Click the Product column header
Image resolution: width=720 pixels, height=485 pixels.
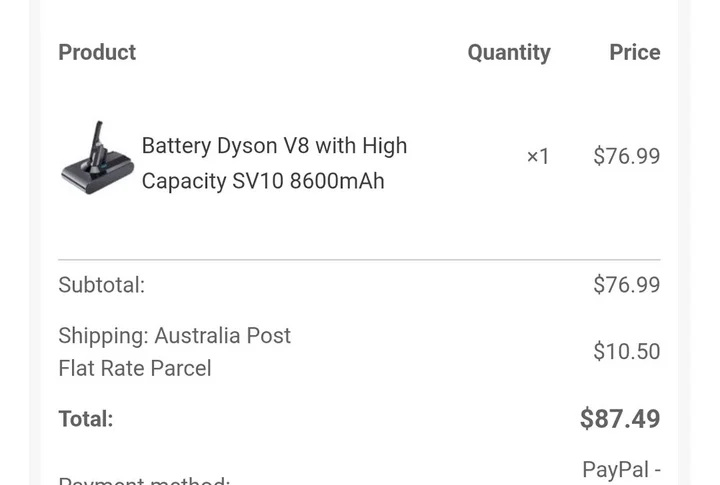pyautogui.click(x=97, y=52)
